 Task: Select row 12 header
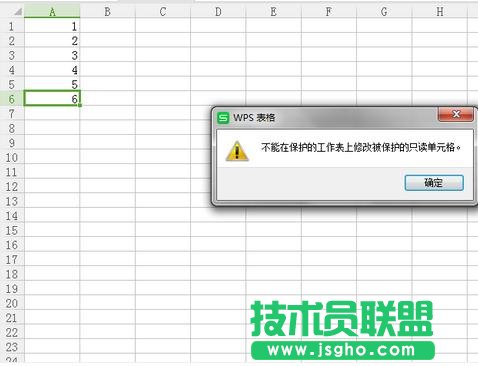pos(12,187)
